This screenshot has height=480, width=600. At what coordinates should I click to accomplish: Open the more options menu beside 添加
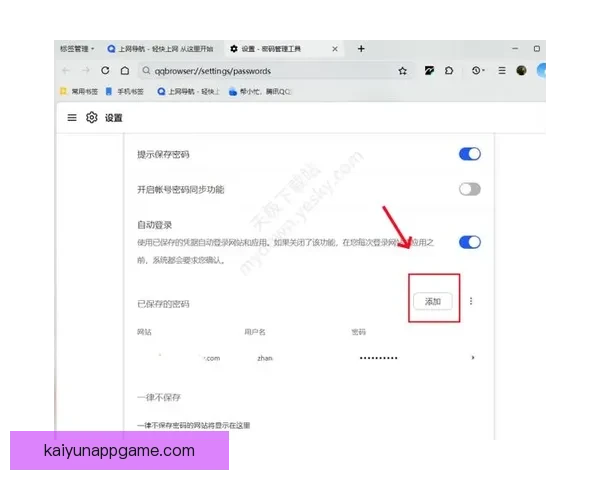[x=471, y=301]
